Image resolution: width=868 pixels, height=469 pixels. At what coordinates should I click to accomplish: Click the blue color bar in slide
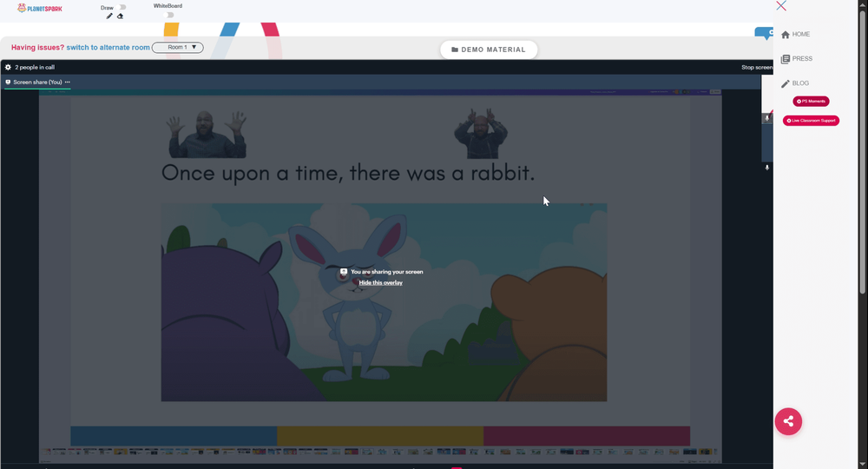coord(174,436)
